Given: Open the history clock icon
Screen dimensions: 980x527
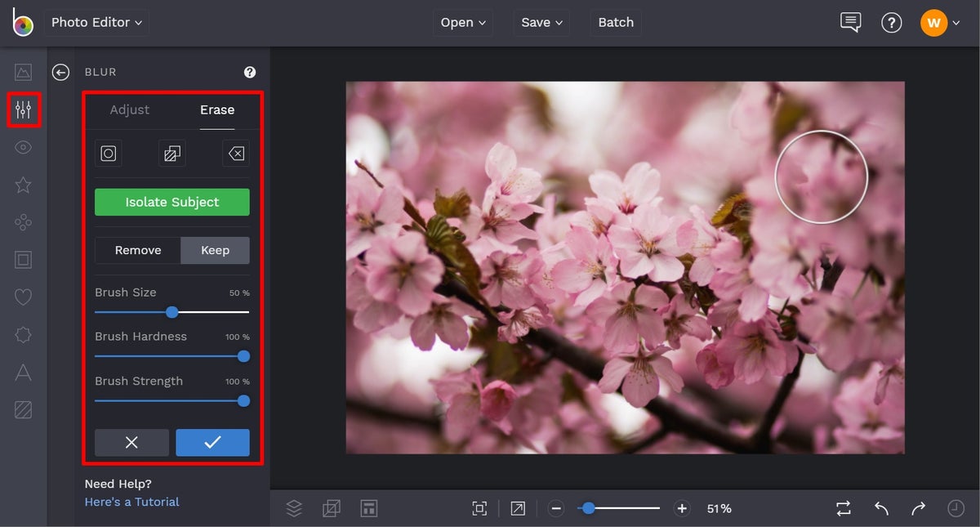Looking at the screenshot, I should click(x=955, y=508).
